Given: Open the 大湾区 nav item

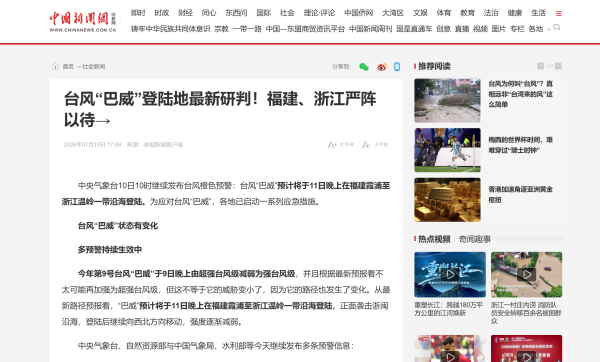Looking at the screenshot, I should (x=393, y=13).
